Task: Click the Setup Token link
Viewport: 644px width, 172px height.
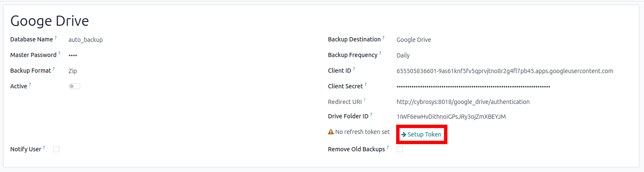Action: tap(422, 134)
